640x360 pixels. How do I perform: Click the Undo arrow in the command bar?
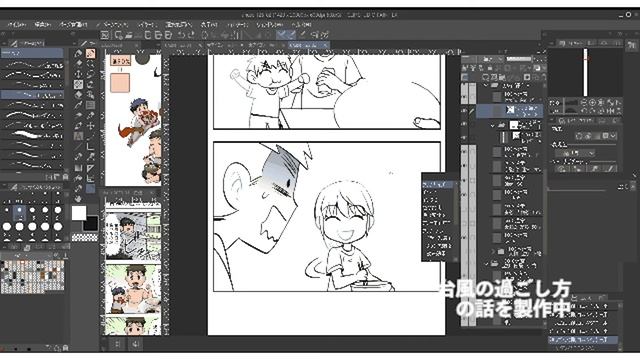(182, 35)
